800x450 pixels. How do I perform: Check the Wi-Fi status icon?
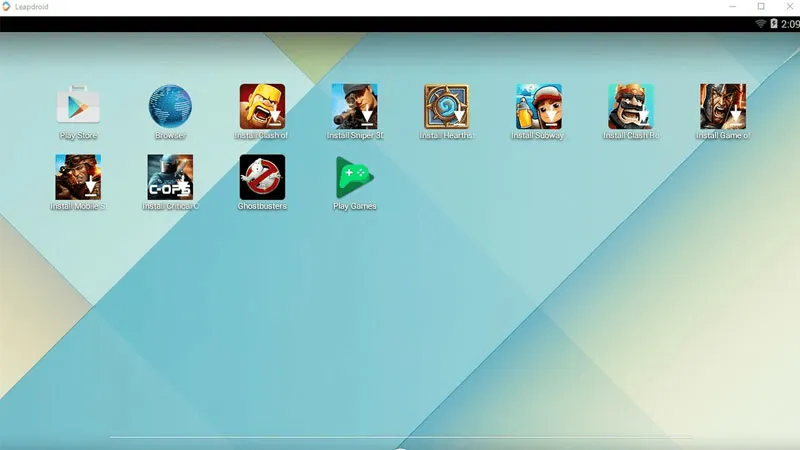pos(760,23)
